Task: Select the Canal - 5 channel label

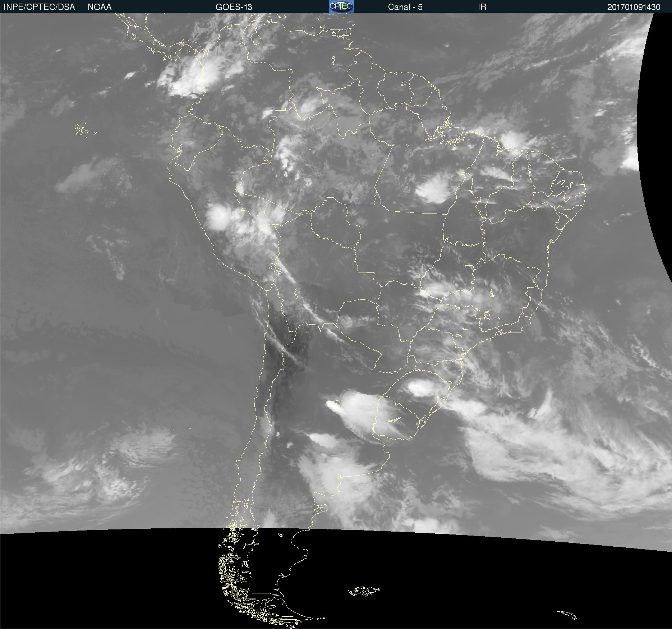Action: tap(405, 7)
